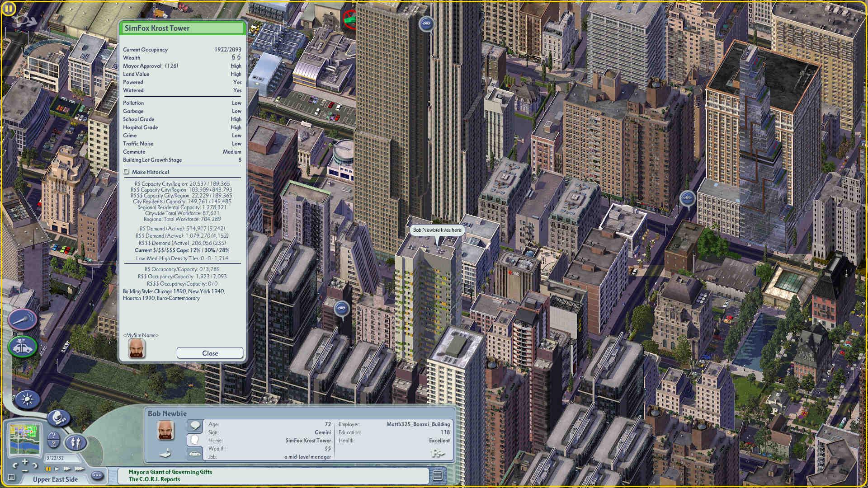Click Bob Newbie's portrait in Sim panel

tap(166, 430)
